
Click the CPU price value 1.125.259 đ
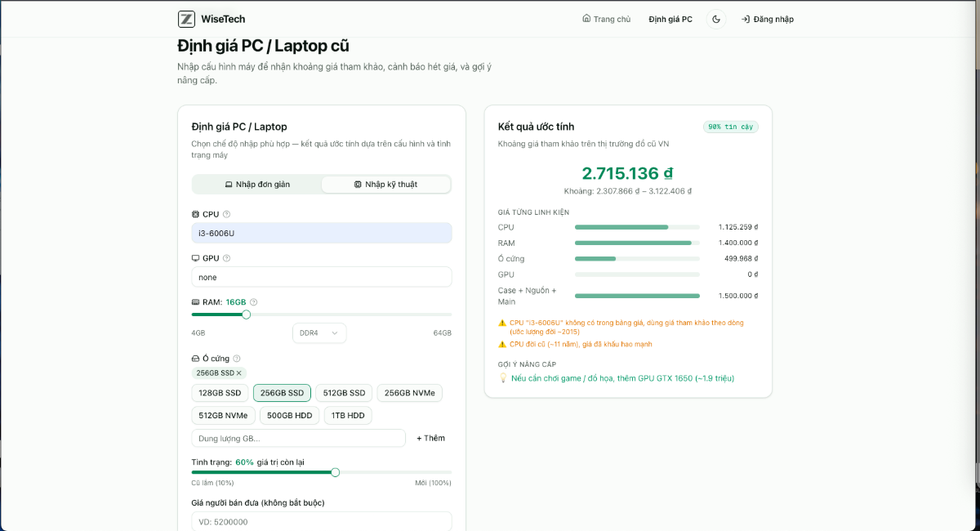[738, 227]
